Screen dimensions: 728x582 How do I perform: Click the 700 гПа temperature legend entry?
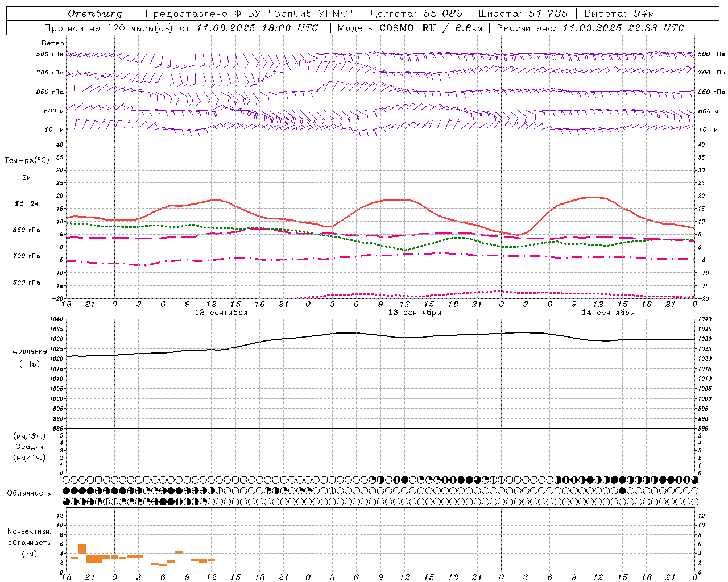[27, 256]
